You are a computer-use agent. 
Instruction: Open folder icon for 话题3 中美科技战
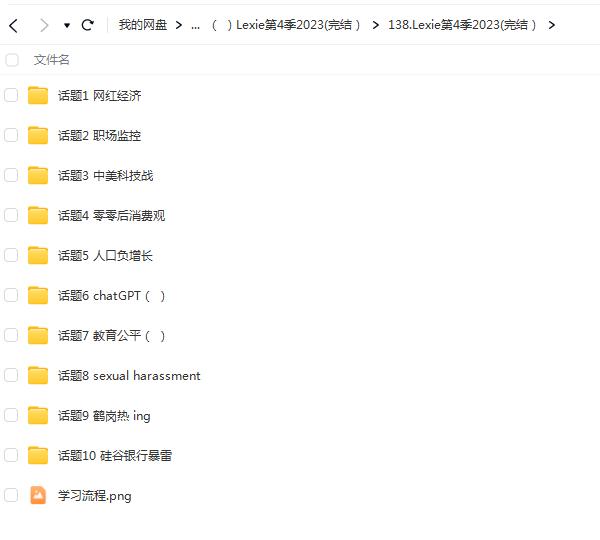pos(38,175)
